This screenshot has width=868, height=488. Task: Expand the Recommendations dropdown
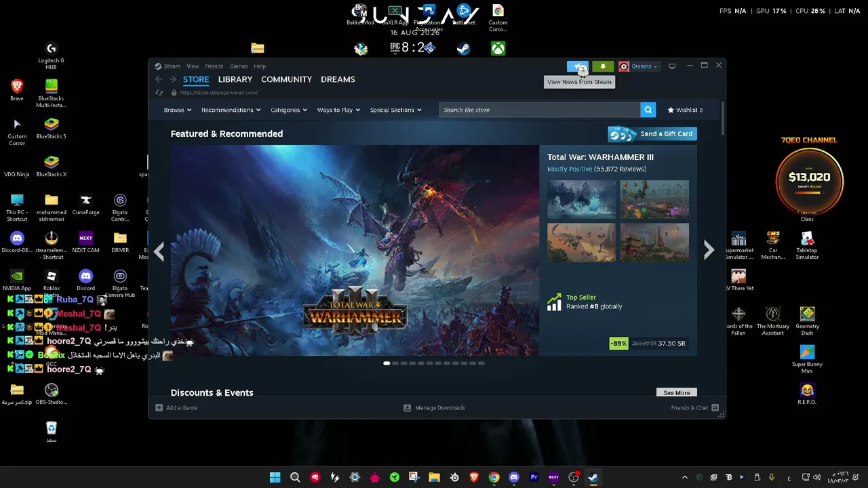coord(231,110)
